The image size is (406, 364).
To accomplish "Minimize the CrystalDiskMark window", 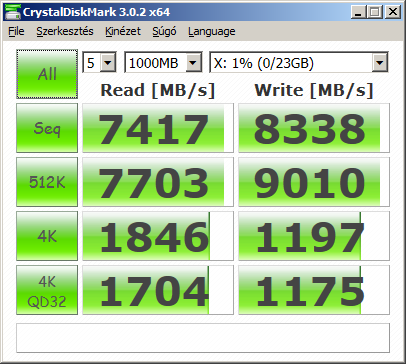I will point(359,12).
